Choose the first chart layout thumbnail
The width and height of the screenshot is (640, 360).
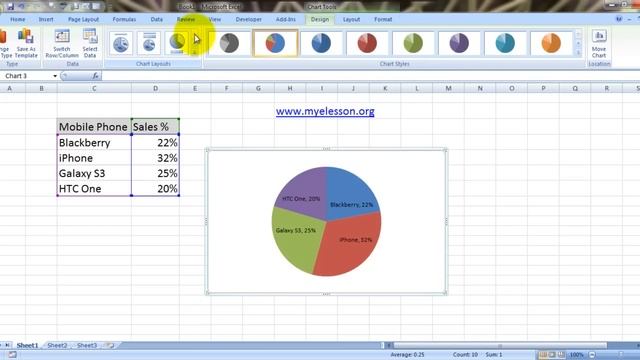(121, 43)
